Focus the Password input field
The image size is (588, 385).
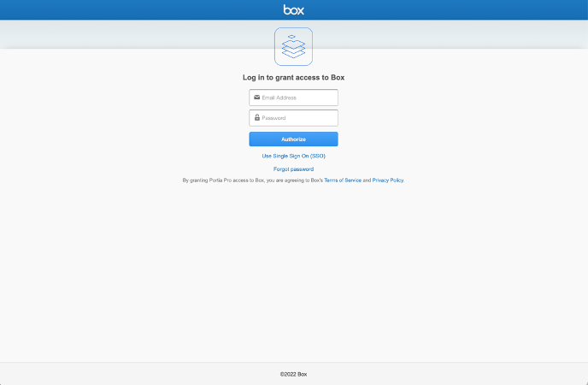(x=293, y=118)
